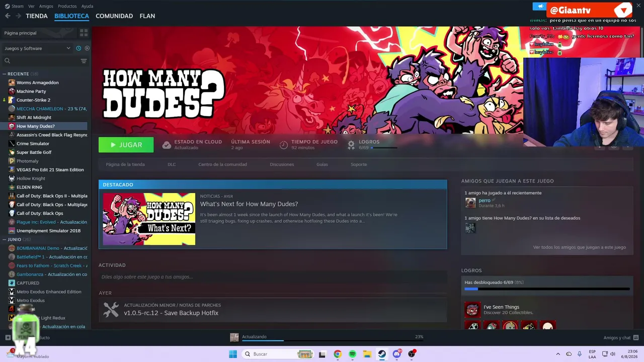This screenshot has width=644, height=362.
Task: Open Ver todos los amigos que juegan link
Action: (580, 247)
